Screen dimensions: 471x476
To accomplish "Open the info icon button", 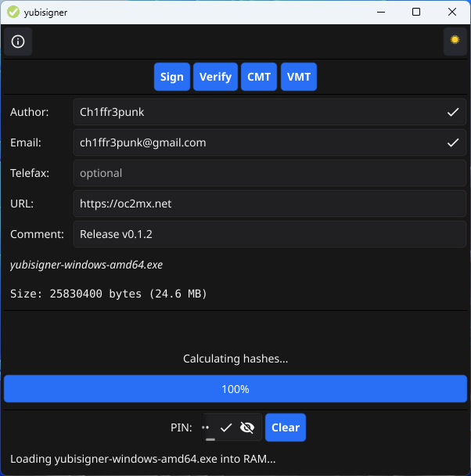I will [x=18, y=41].
